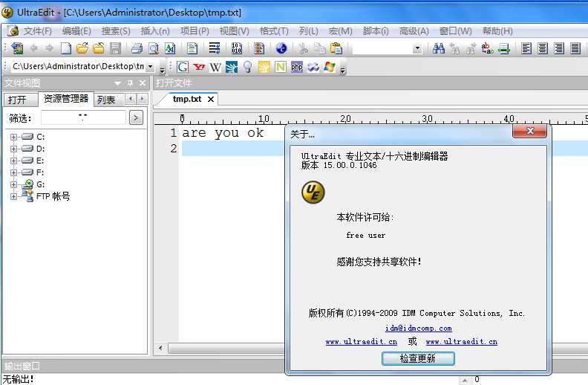
Task: Open the 高级(A) menu
Action: click(x=414, y=30)
